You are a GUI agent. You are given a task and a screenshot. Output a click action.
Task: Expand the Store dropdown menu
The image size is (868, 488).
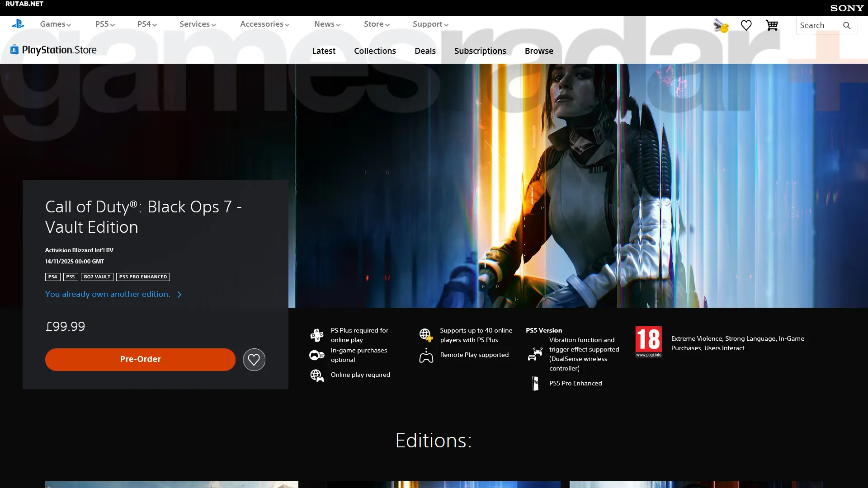377,24
